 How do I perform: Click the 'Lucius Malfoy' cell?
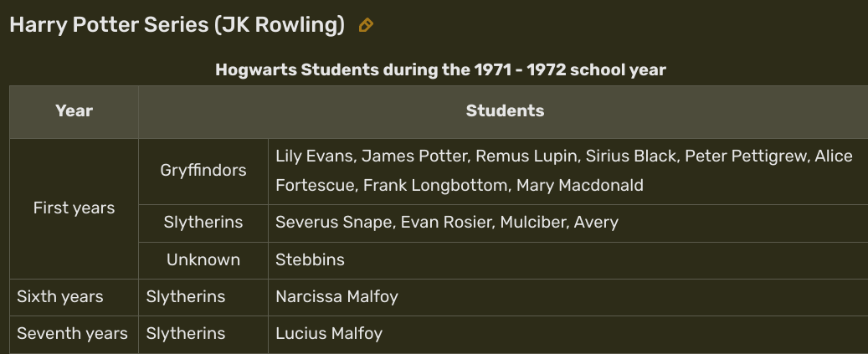click(329, 334)
